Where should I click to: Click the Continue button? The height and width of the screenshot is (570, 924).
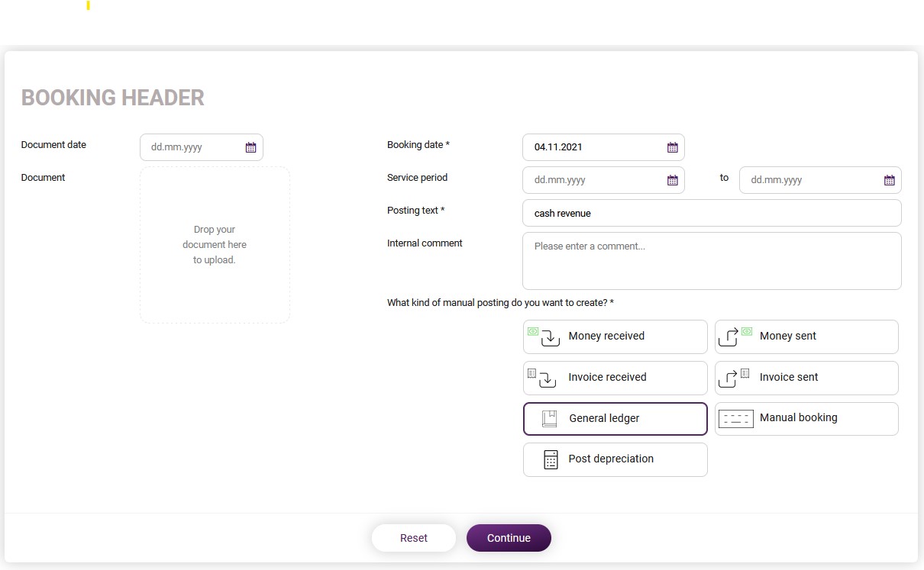[x=509, y=538]
